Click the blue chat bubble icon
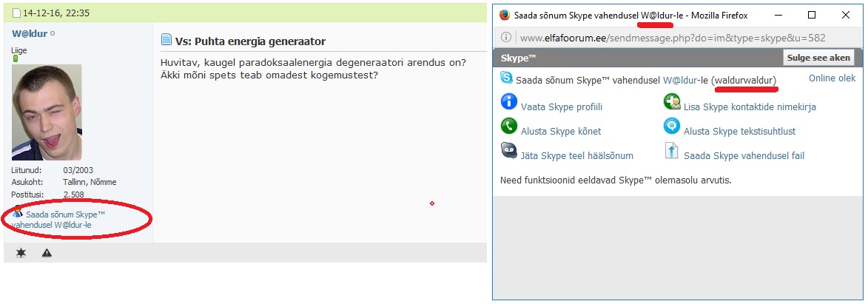The height and width of the screenshot is (304, 868). (671, 126)
